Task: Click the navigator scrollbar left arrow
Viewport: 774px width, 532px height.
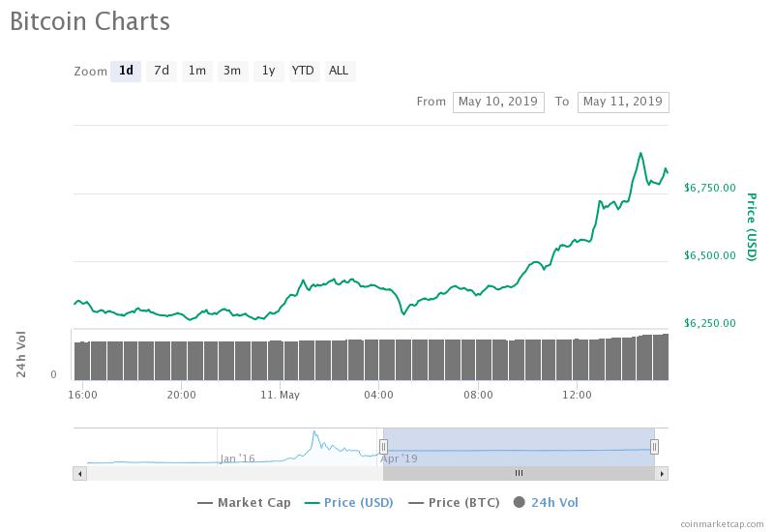Action: 78,473
